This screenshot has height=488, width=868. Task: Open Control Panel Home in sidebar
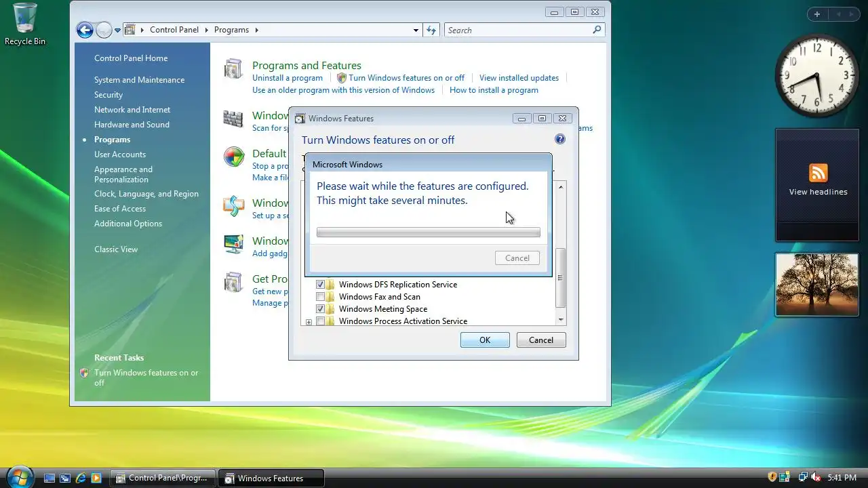131,58
